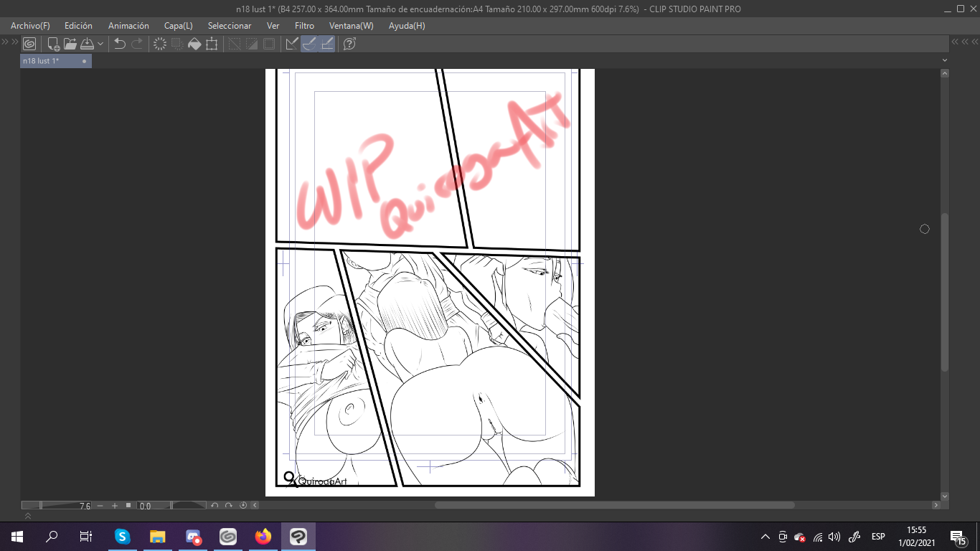The width and height of the screenshot is (980, 551).
Task: Click the Scale/Rotate transform icon
Action: pyautogui.click(x=212, y=44)
